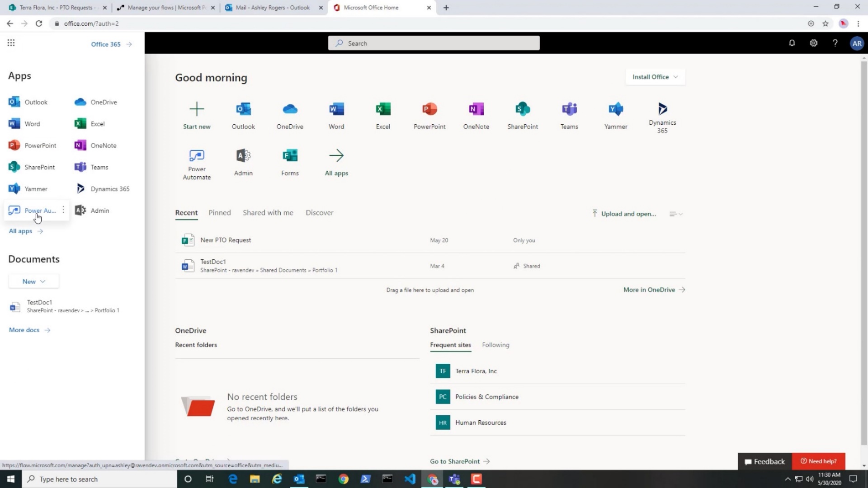Open Excel in the Apps side panel
The width and height of the screenshot is (868, 488).
click(x=90, y=124)
